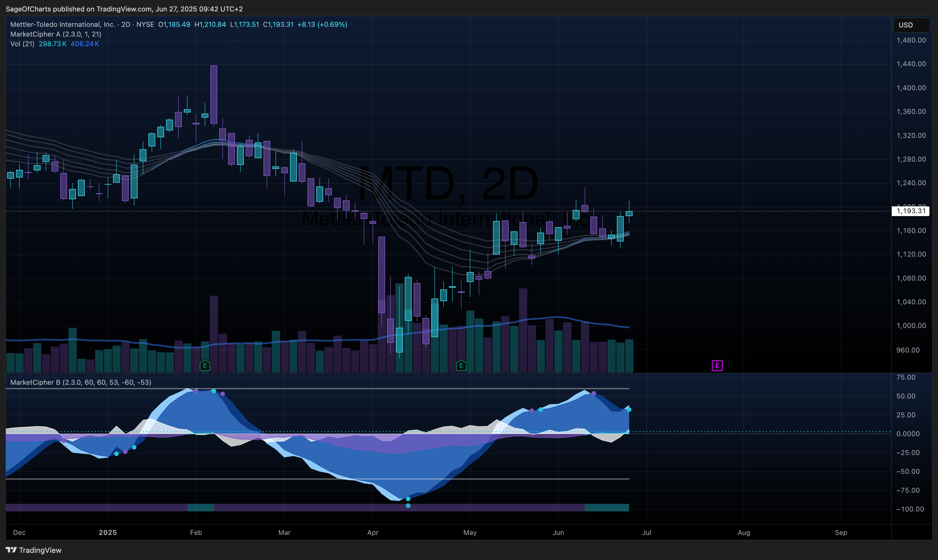Click the 1,040.00 price axis label
Image resolution: width=938 pixels, height=560 pixels.
click(911, 302)
